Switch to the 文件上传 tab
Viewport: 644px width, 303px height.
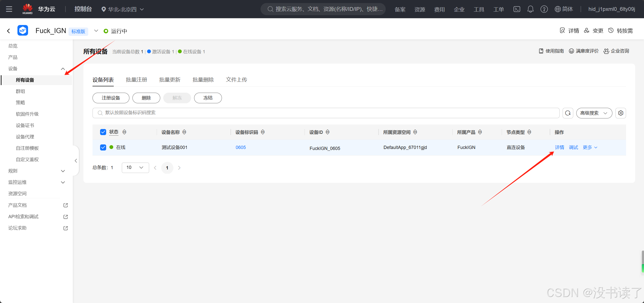coord(236,80)
